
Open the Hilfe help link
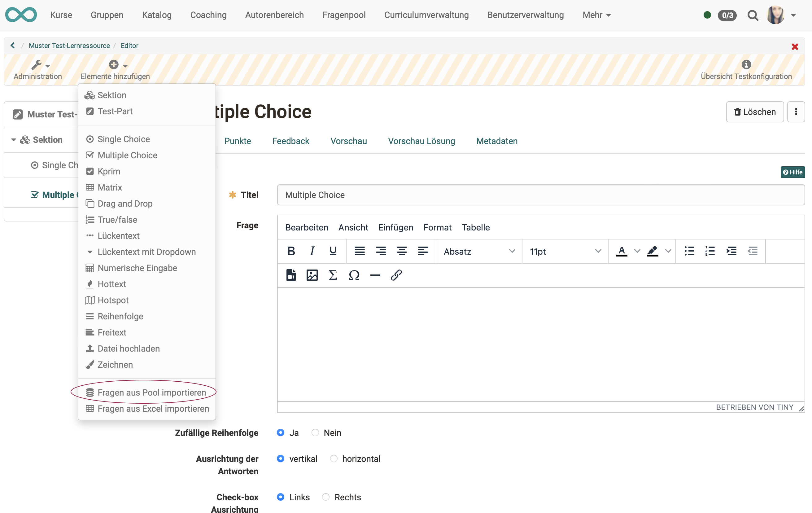coord(792,172)
